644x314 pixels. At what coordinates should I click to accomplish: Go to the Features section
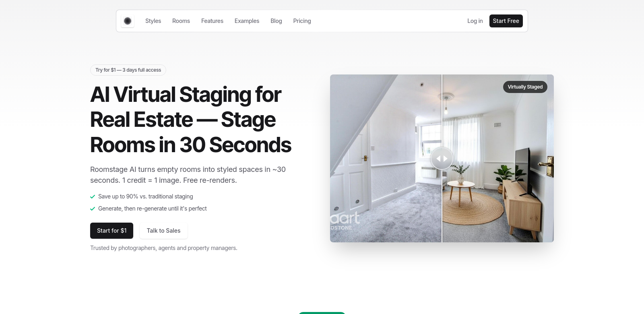coord(212,21)
